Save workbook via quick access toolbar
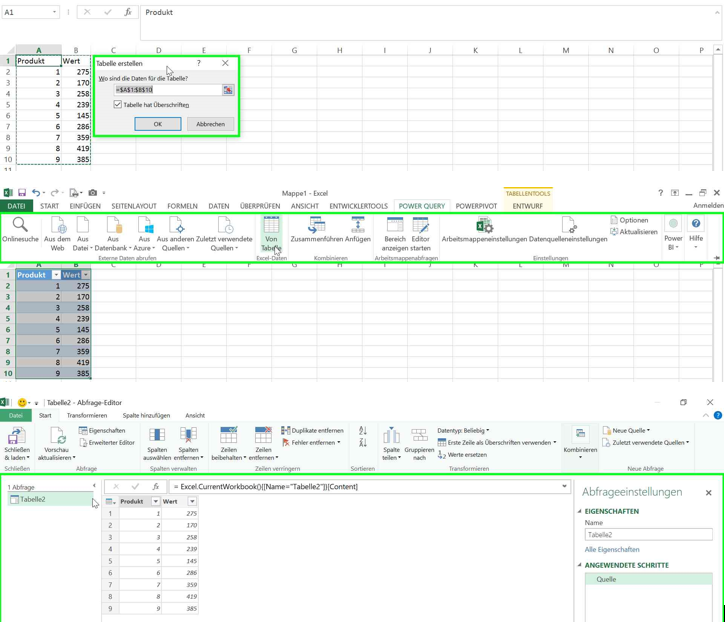This screenshot has height=627, width=727. tap(21, 192)
